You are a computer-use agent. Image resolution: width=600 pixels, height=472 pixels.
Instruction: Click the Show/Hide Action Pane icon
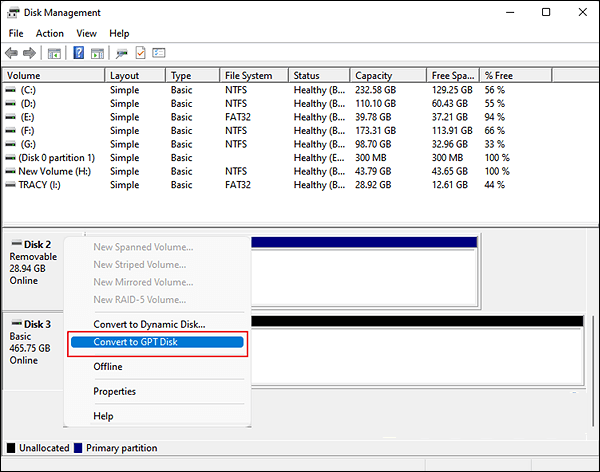coord(97,53)
